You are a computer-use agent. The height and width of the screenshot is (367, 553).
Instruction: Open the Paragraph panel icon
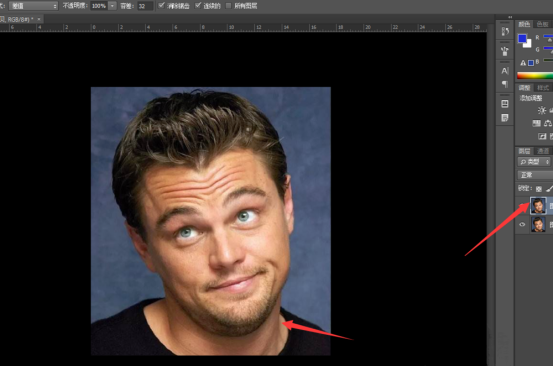505,84
